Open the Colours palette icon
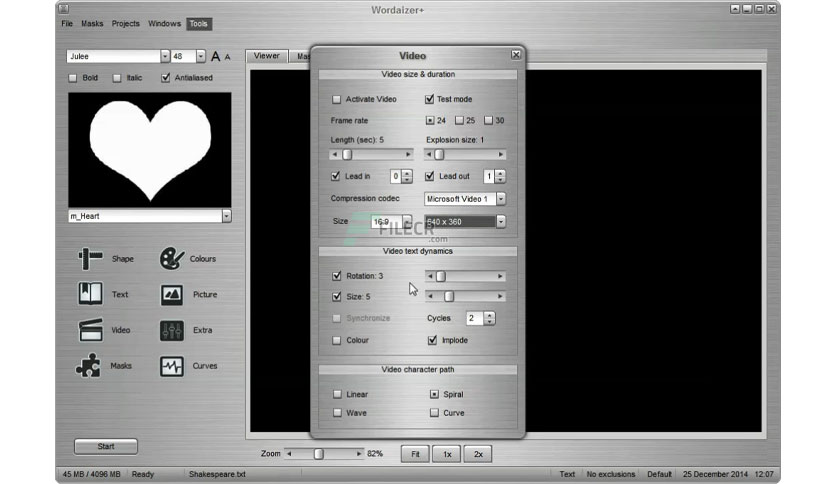This screenshot has width=836, height=484. pyautogui.click(x=172, y=259)
